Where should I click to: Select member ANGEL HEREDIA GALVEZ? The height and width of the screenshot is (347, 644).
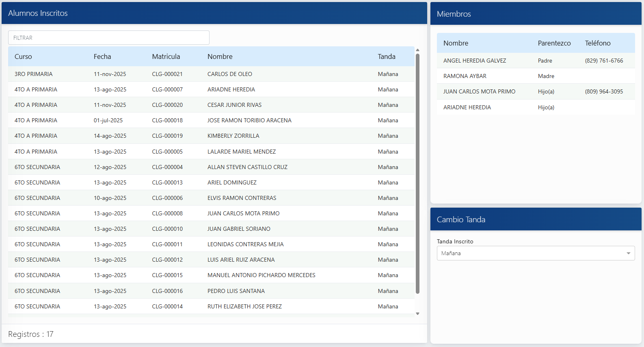click(474, 61)
